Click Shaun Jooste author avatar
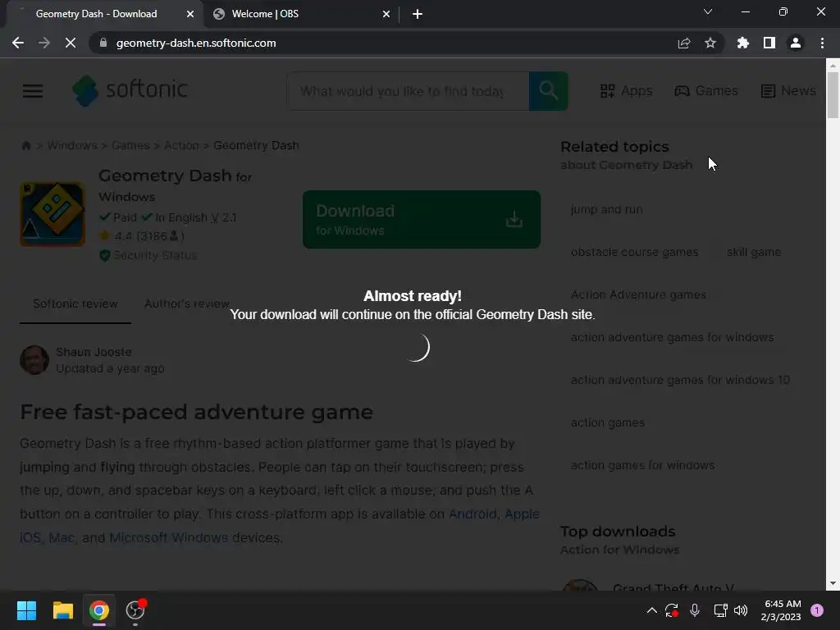Screen dimensions: 840x630 point(34,360)
